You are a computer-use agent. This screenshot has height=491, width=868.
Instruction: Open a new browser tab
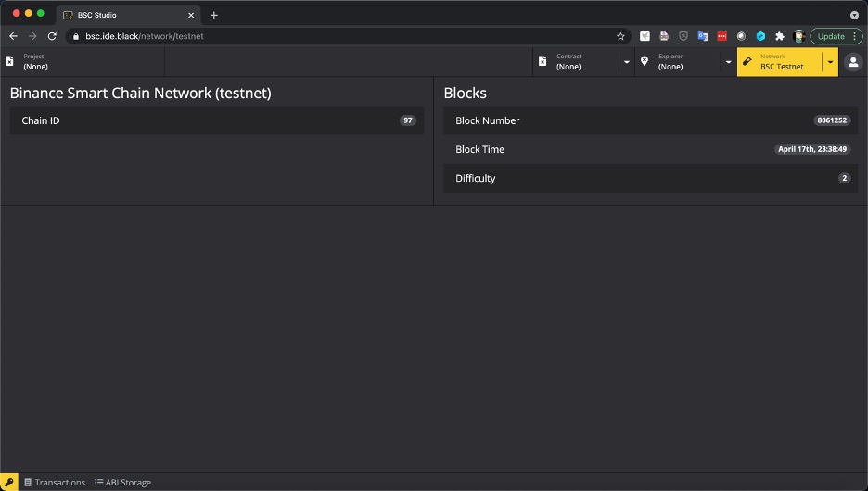point(213,15)
